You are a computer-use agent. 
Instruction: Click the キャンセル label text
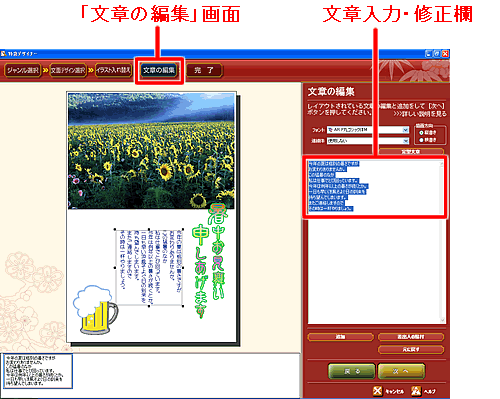coord(394,391)
